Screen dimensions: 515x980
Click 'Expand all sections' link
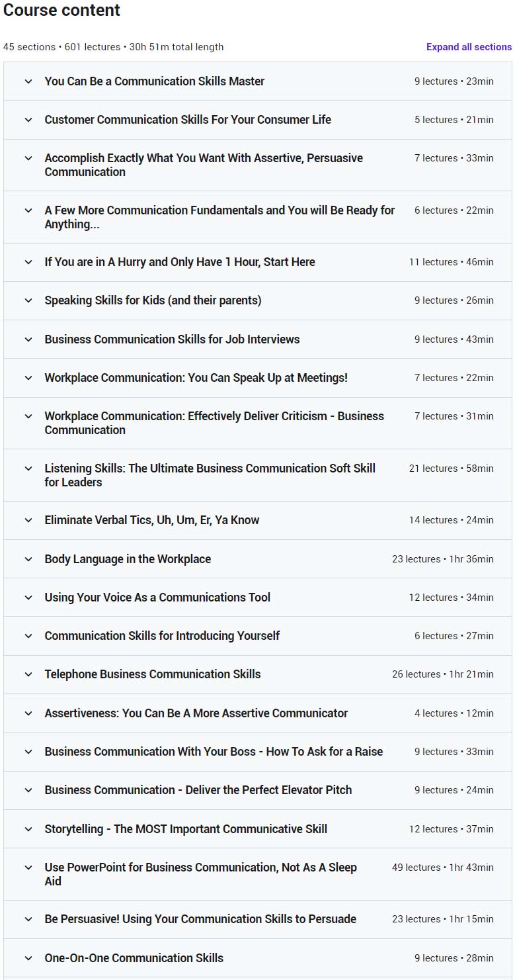coord(469,47)
